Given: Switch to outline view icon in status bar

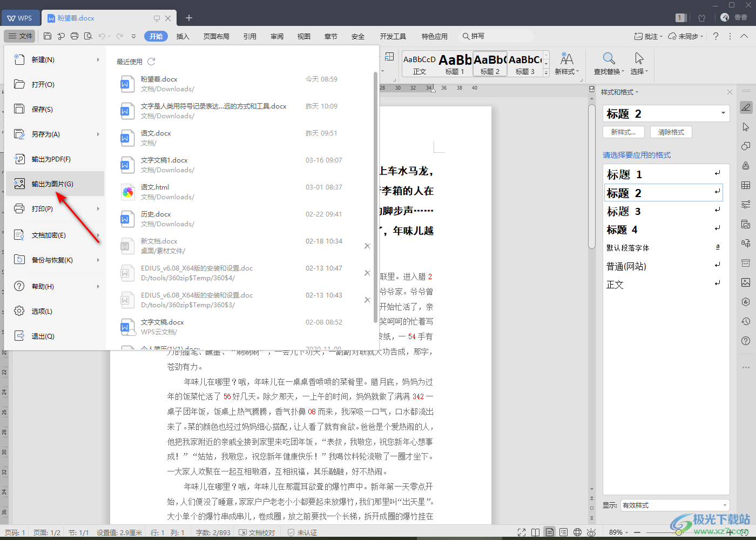Looking at the screenshot, I should pyautogui.click(x=563, y=532).
